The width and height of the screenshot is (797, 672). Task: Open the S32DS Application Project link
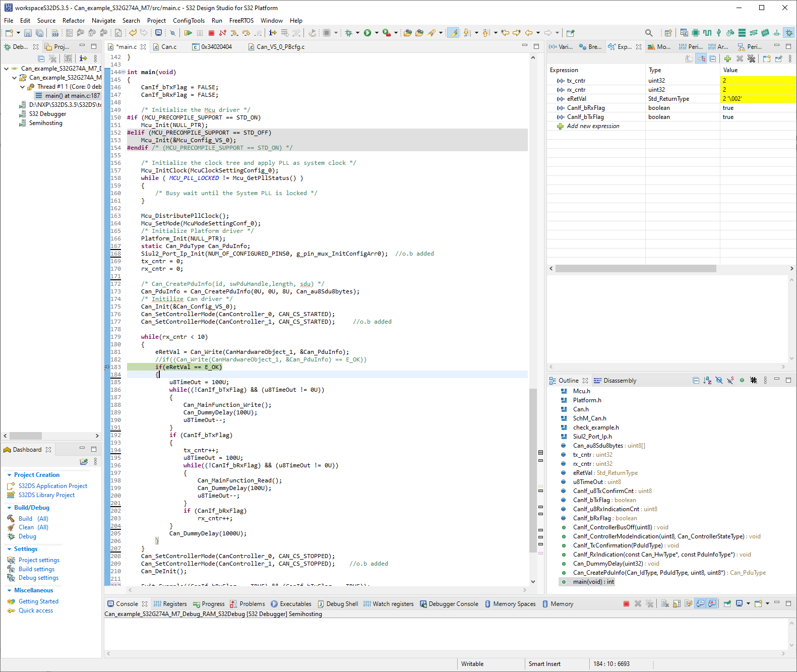[53, 486]
